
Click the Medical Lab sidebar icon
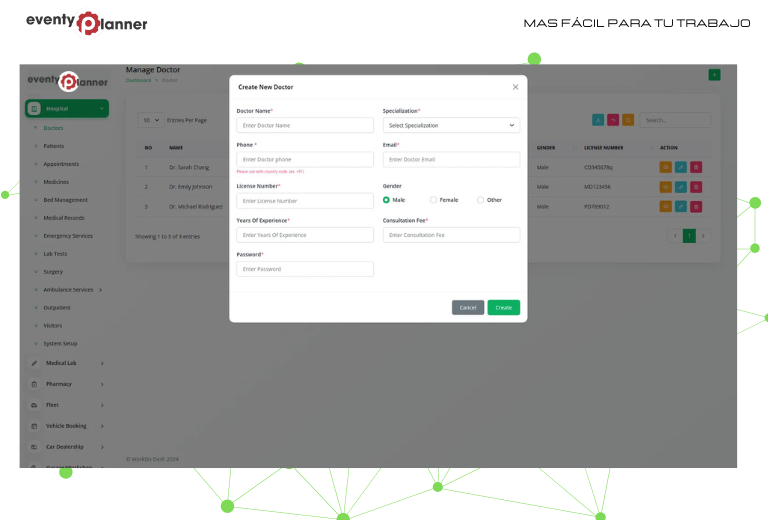point(35,363)
